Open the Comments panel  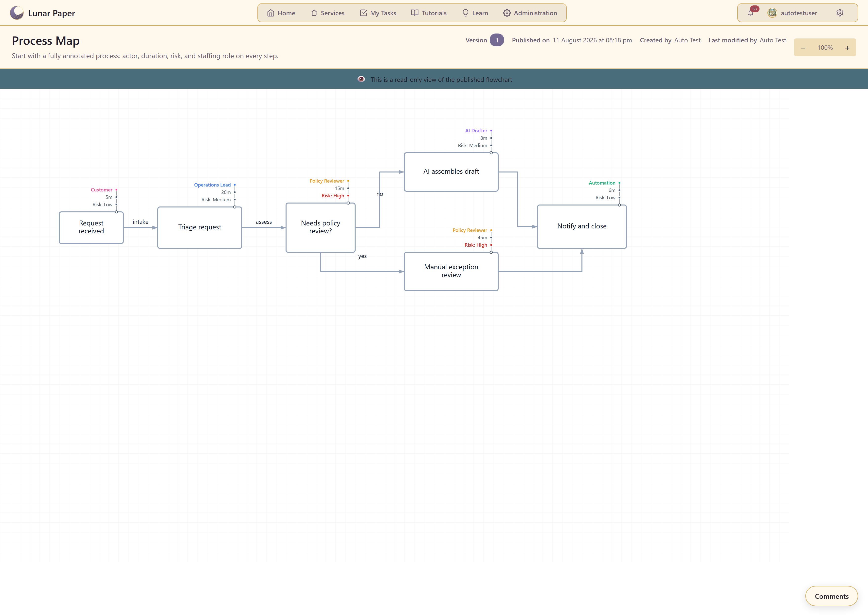[831, 596]
